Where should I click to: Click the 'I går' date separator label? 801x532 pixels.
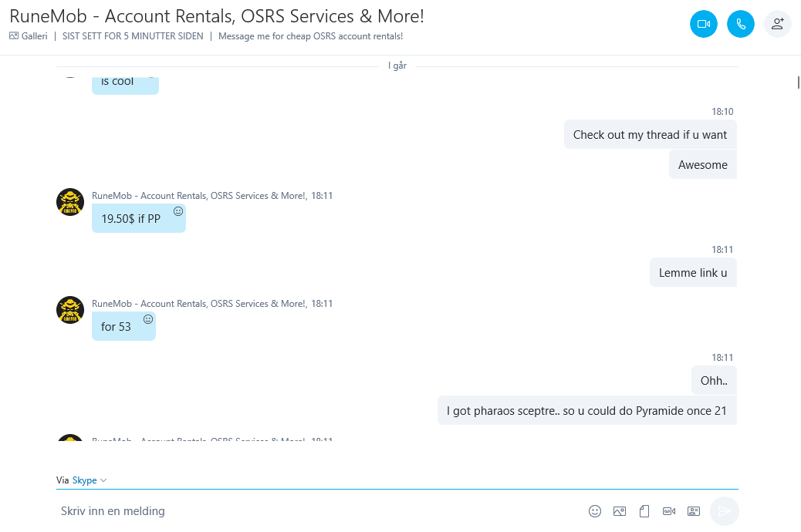397,66
